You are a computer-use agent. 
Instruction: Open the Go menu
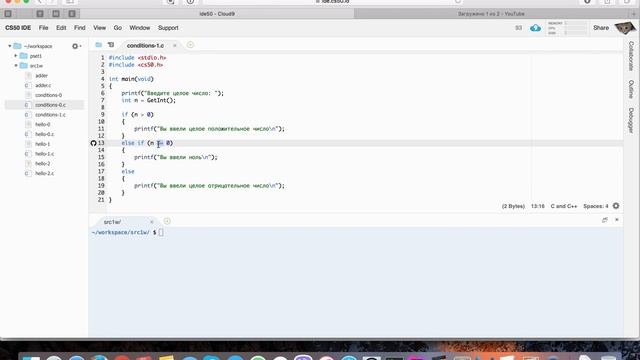click(x=118, y=28)
